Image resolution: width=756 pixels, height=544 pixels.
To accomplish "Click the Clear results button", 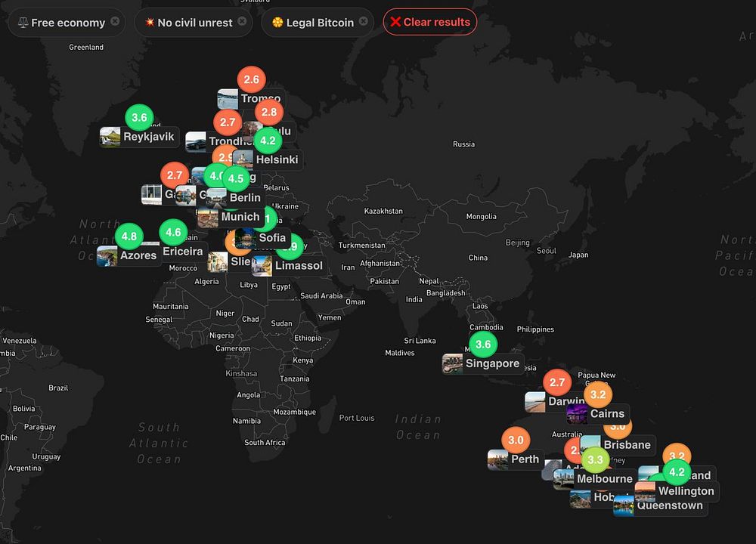I will click(x=430, y=22).
